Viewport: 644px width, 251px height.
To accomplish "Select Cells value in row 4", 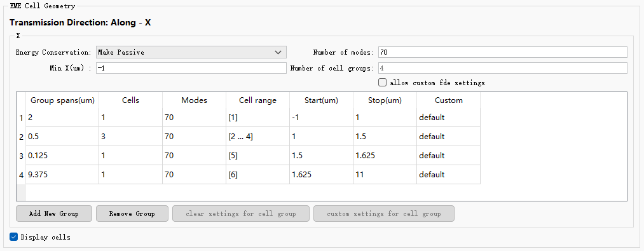I will click(x=130, y=175).
